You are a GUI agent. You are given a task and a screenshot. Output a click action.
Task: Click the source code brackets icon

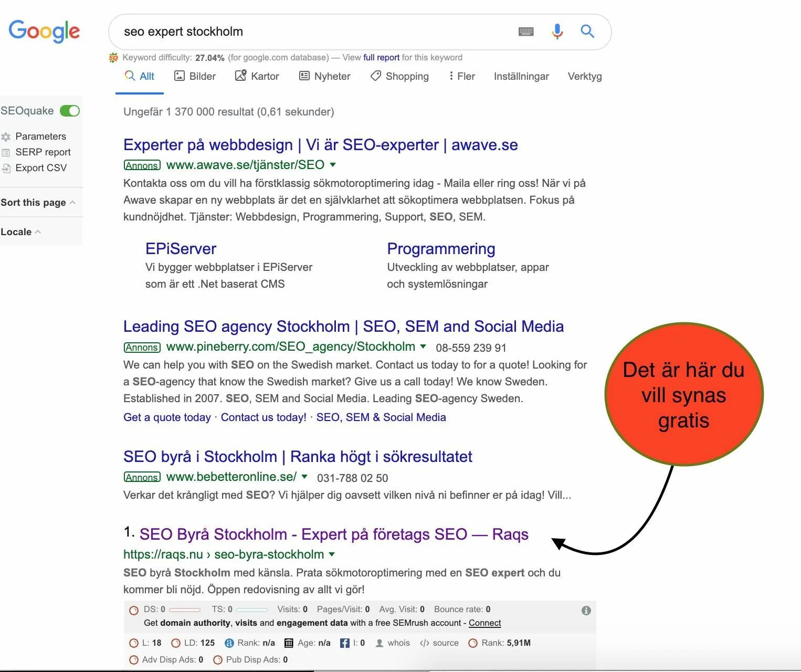click(425, 643)
